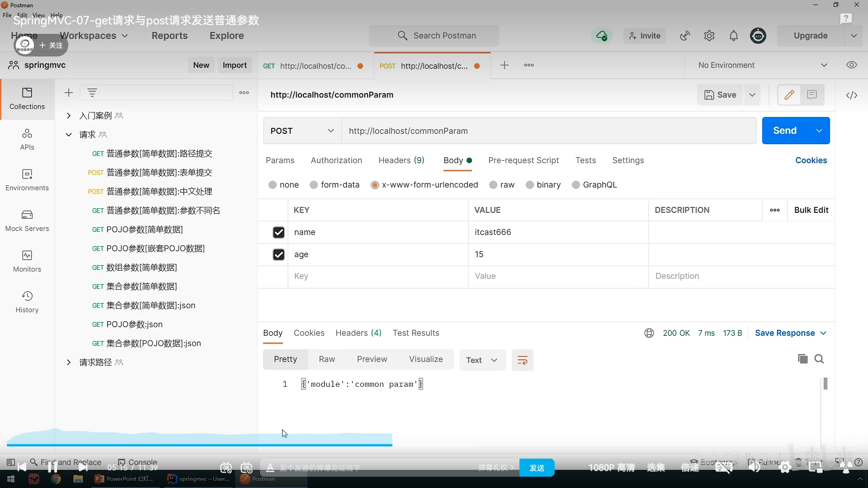Open notifications bell icon
The height and width of the screenshot is (488, 868).
(x=733, y=36)
